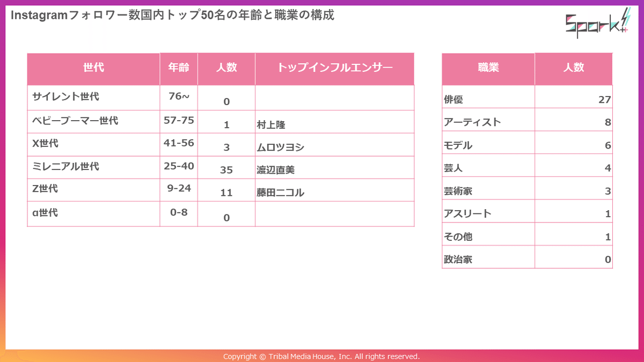644x362 pixels.
Task: Click the age range 0-8
Action: [x=179, y=212]
